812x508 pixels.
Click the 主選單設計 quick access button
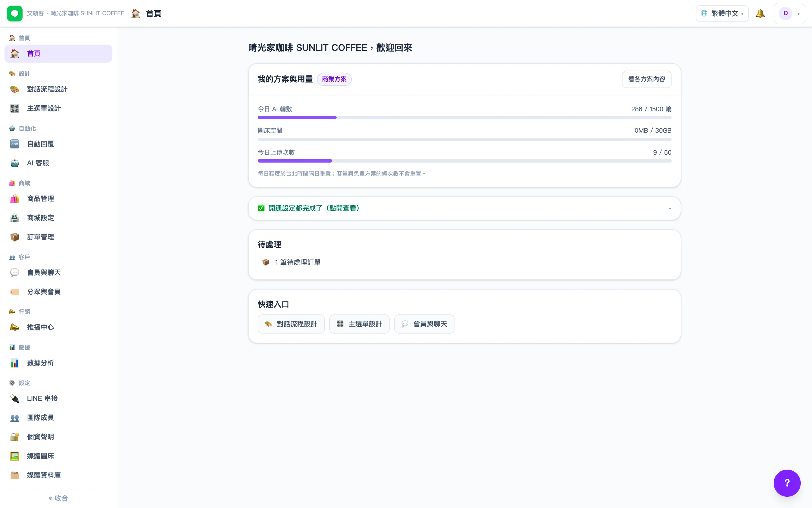pyautogui.click(x=359, y=324)
